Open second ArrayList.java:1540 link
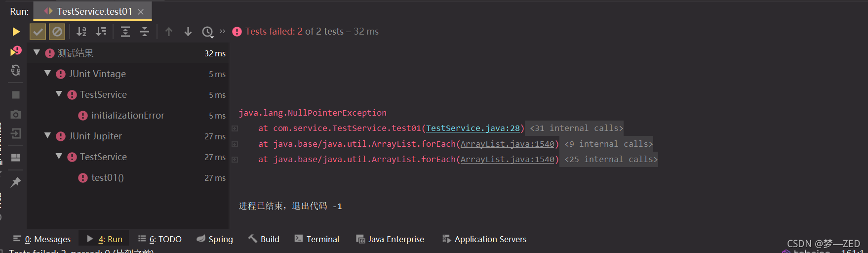The height and width of the screenshot is (253, 868). tap(508, 160)
